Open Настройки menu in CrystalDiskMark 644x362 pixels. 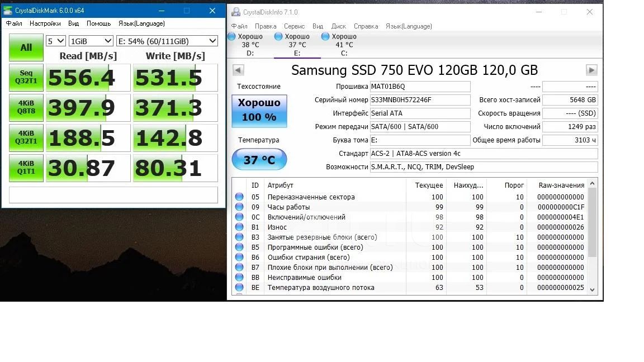[x=45, y=23]
